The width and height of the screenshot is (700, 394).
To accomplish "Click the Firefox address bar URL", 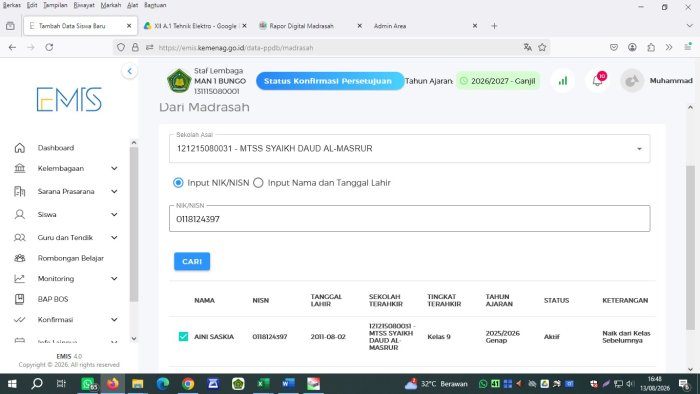I will [236, 47].
